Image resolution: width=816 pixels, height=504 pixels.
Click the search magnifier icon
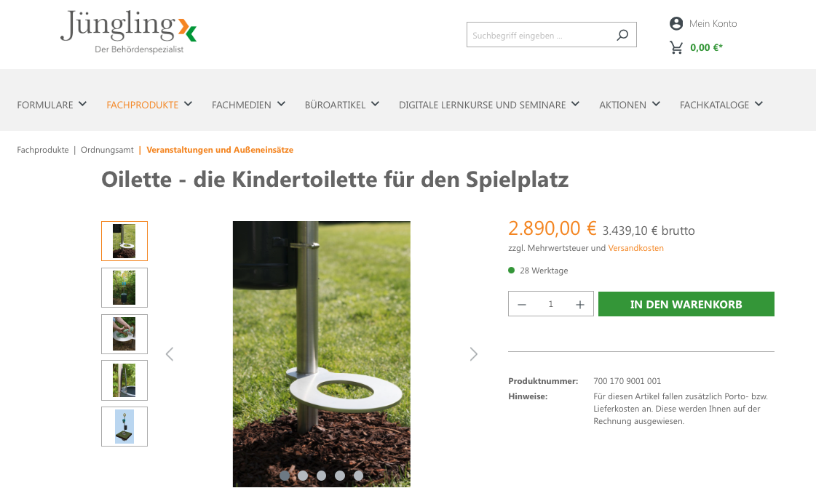622,35
